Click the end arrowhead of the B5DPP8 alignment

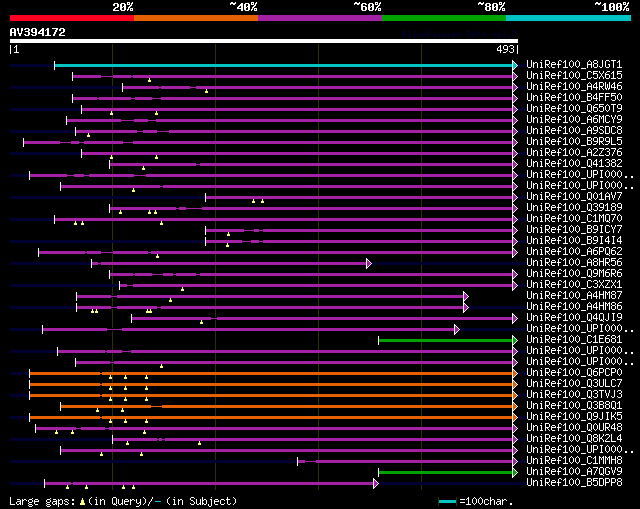click(x=376, y=484)
